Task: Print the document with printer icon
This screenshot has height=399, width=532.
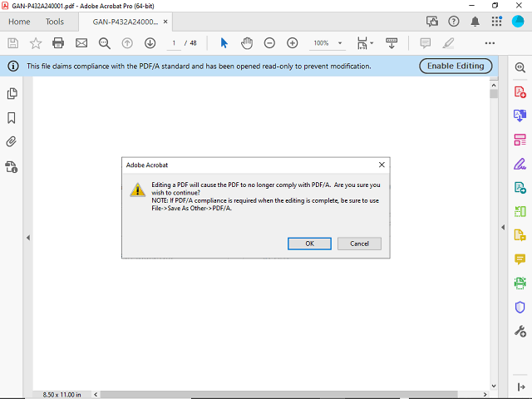Action: tap(58, 43)
